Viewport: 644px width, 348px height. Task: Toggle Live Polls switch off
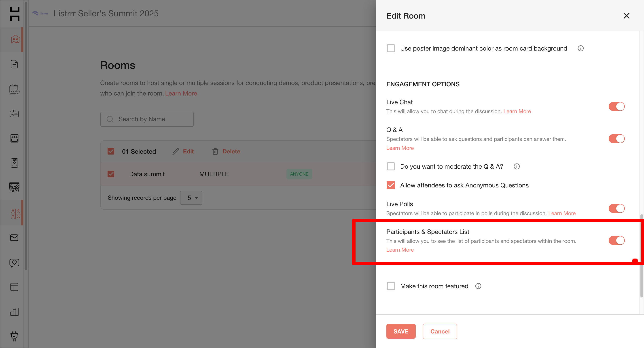pos(616,208)
